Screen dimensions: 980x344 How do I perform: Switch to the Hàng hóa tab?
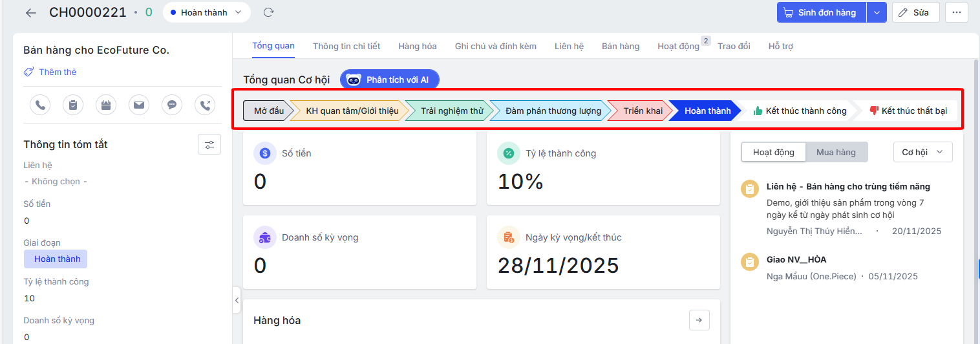coord(418,47)
